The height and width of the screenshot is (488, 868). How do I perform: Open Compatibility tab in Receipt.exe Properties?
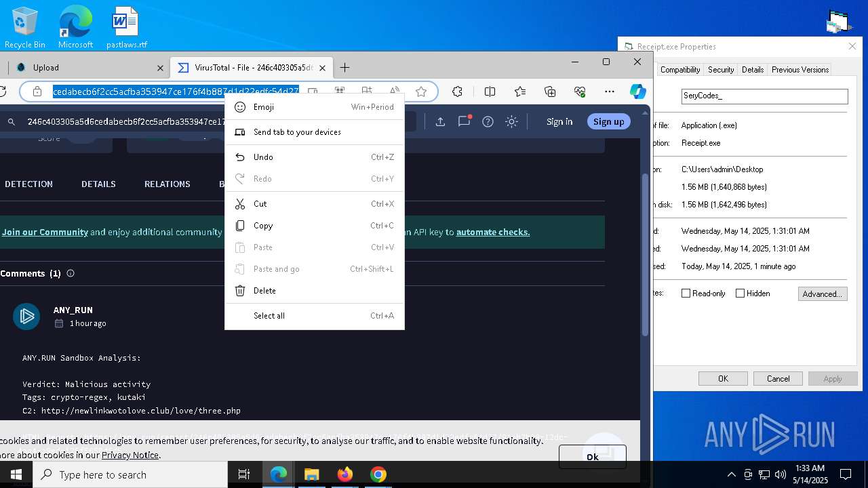point(679,70)
